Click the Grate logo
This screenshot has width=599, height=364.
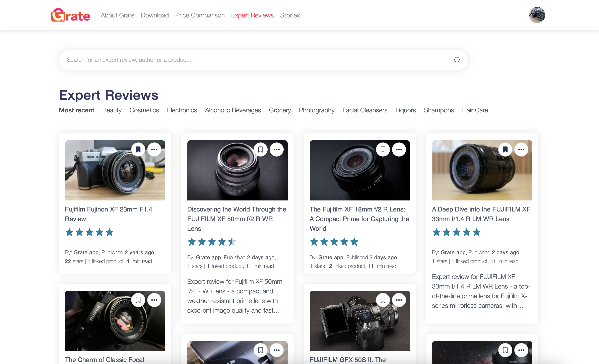coord(70,15)
